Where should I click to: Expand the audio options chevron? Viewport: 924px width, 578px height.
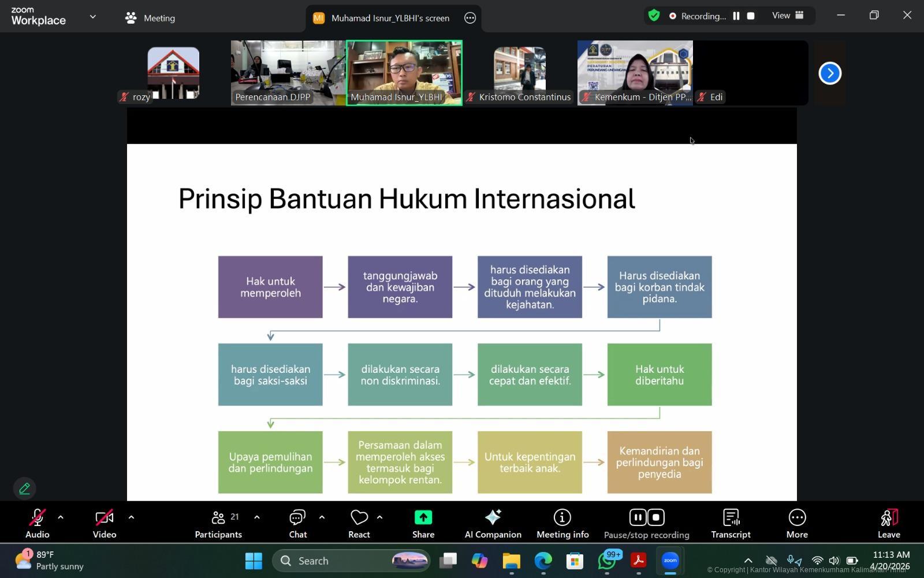pyautogui.click(x=60, y=517)
